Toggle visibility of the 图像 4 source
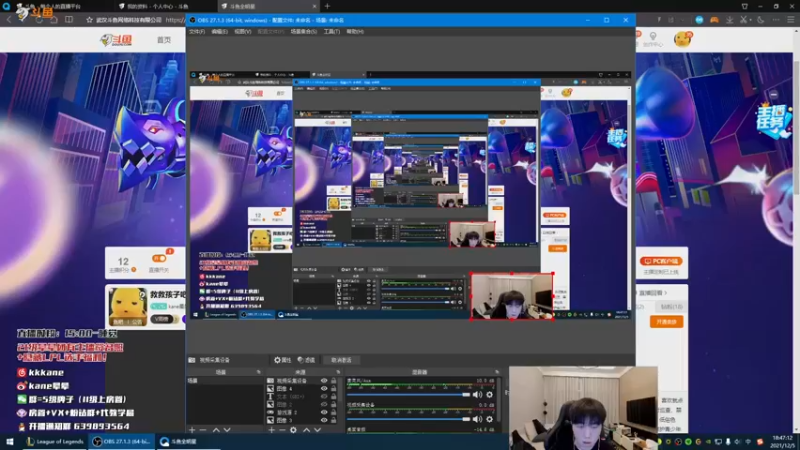Screen dimensions: 800x450 pyautogui.click(x=324, y=389)
